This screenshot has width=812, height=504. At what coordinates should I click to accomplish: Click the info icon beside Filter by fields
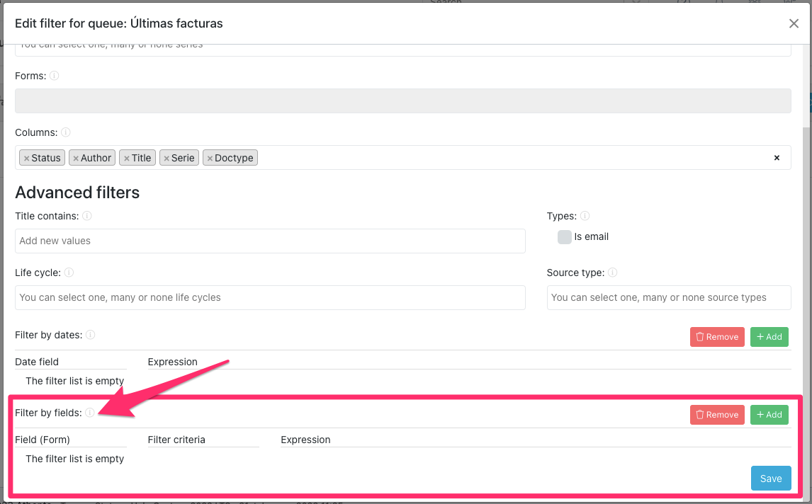(x=90, y=413)
